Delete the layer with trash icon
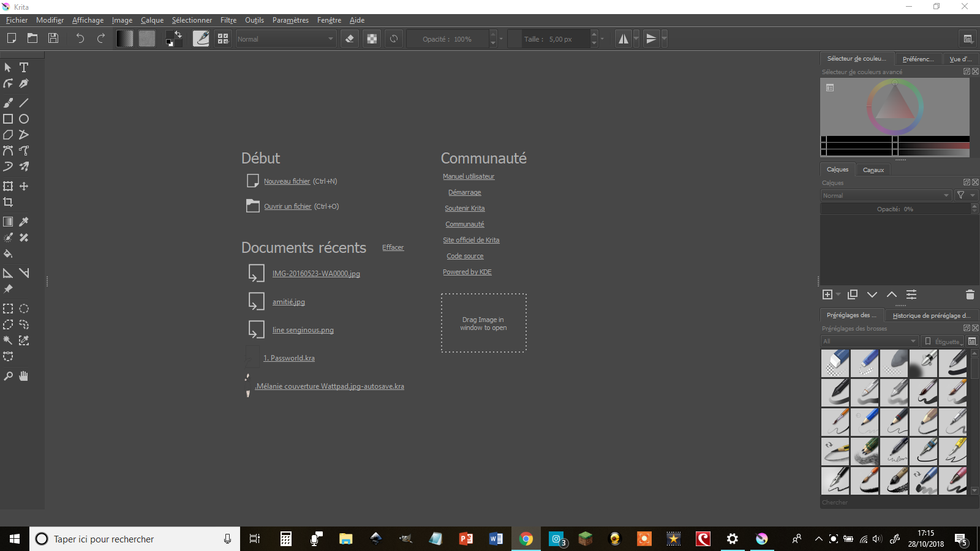This screenshot has width=980, height=551. (970, 294)
